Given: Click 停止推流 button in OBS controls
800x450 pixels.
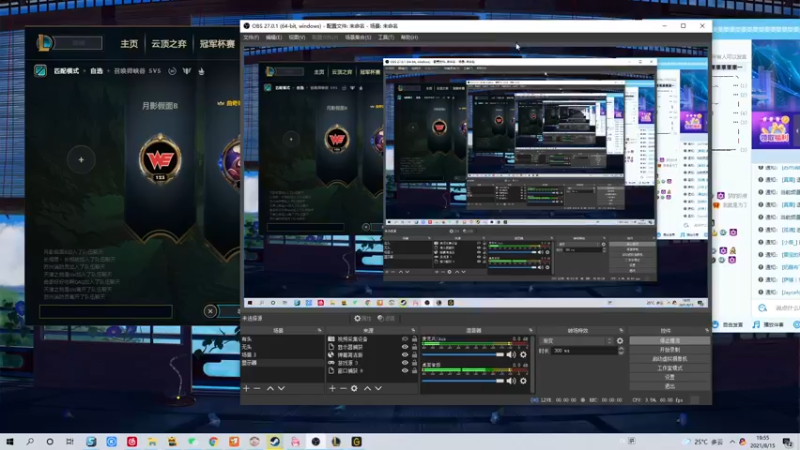Looking at the screenshot, I should tap(669, 340).
